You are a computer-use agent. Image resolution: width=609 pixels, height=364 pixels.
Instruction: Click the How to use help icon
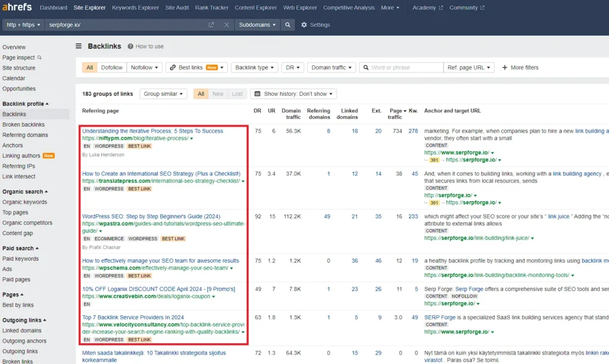(x=130, y=46)
